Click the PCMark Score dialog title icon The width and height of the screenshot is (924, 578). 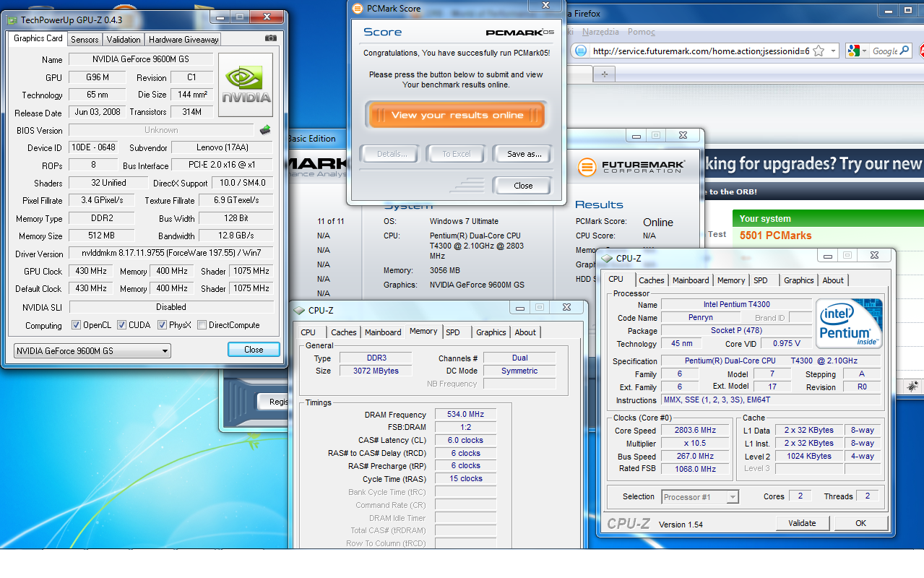pos(356,9)
